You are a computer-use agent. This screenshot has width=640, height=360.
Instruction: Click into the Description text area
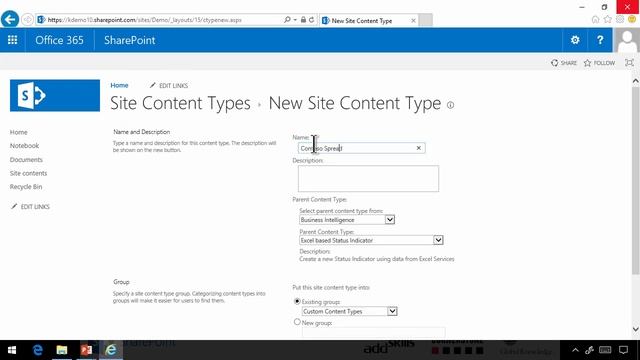[368, 178]
